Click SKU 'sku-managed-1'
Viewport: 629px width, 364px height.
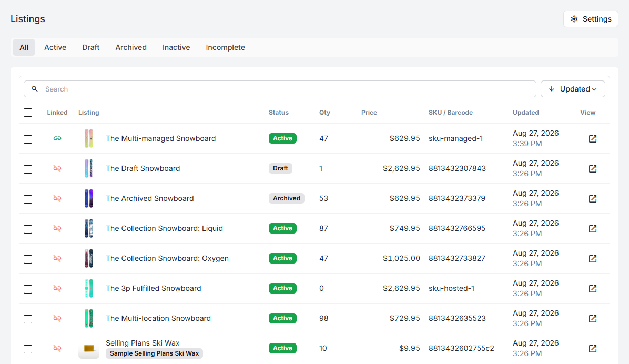pos(455,138)
